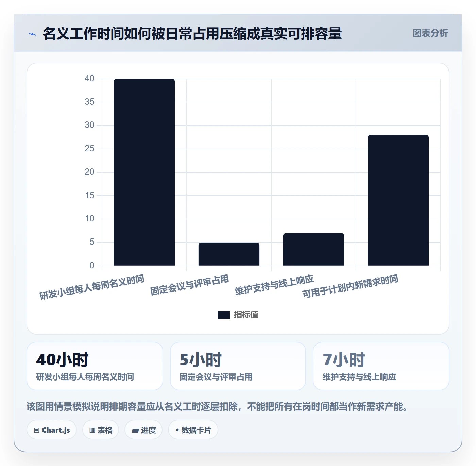Click the x-axis label 研发小组每人每周名义时间
The width and height of the screenshot is (476, 466).
point(92,287)
